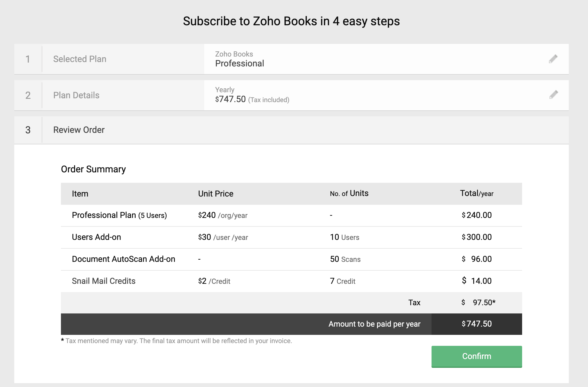Click the Unit Price column header

click(215, 194)
